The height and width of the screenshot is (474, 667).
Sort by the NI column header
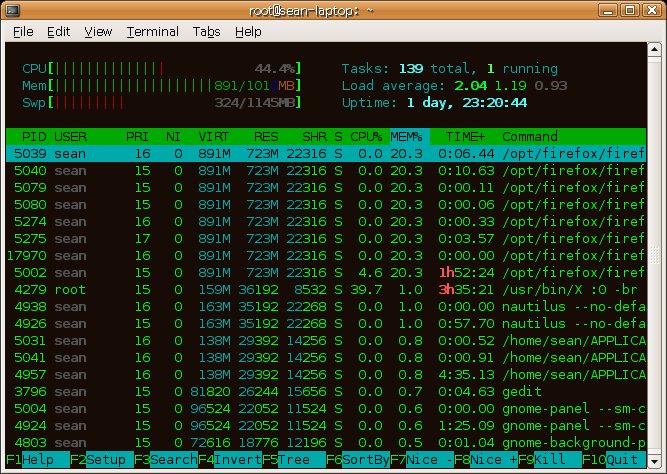point(173,137)
